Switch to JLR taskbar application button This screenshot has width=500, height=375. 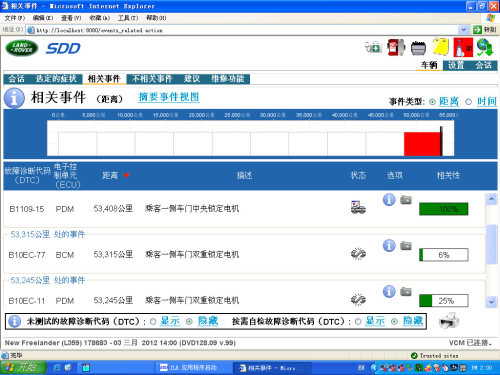click(x=193, y=368)
